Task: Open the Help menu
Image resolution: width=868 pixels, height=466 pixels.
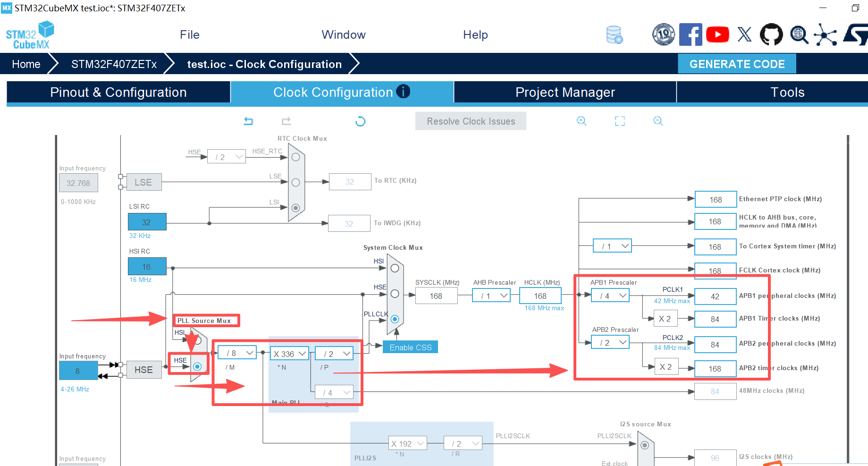Action: tap(475, 35)
